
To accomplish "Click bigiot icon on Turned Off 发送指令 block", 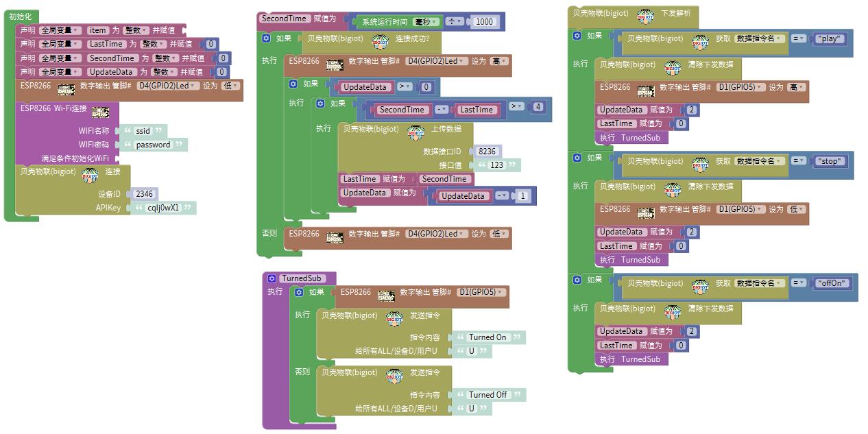I will (395, 376).
